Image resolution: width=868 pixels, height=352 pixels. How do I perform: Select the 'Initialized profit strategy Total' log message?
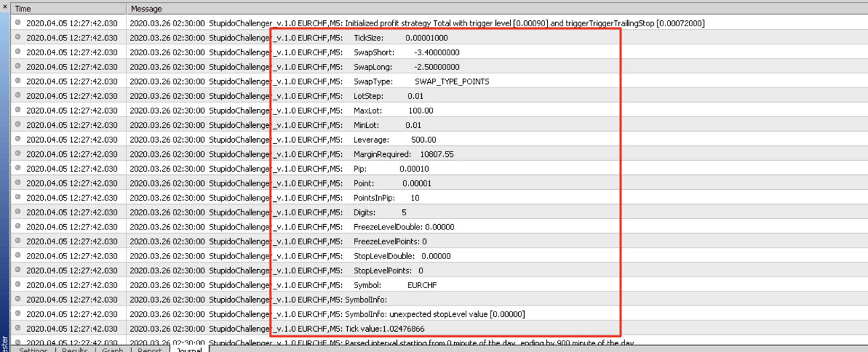click(x=417, y=23)
